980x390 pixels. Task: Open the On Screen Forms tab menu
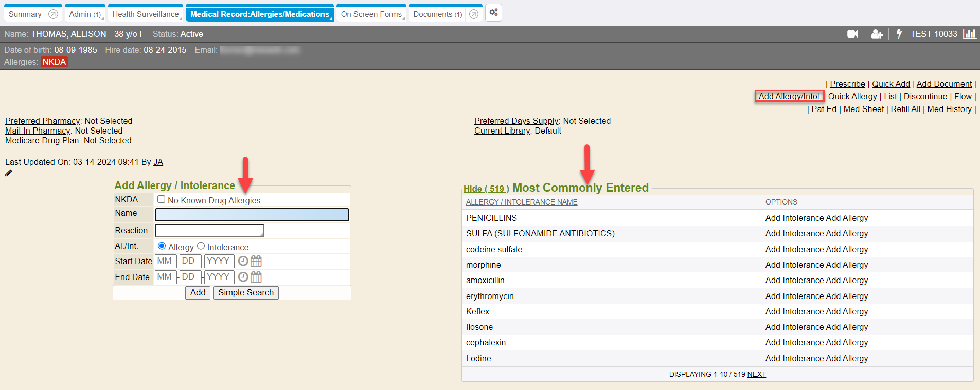pyautogui.click(x=371, y=14)
